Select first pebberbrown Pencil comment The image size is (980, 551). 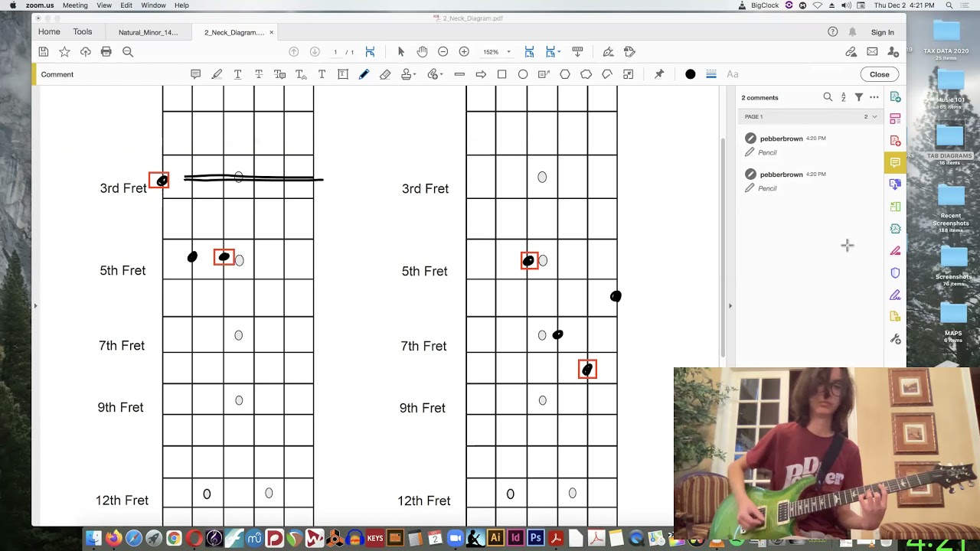click(810, 145)
